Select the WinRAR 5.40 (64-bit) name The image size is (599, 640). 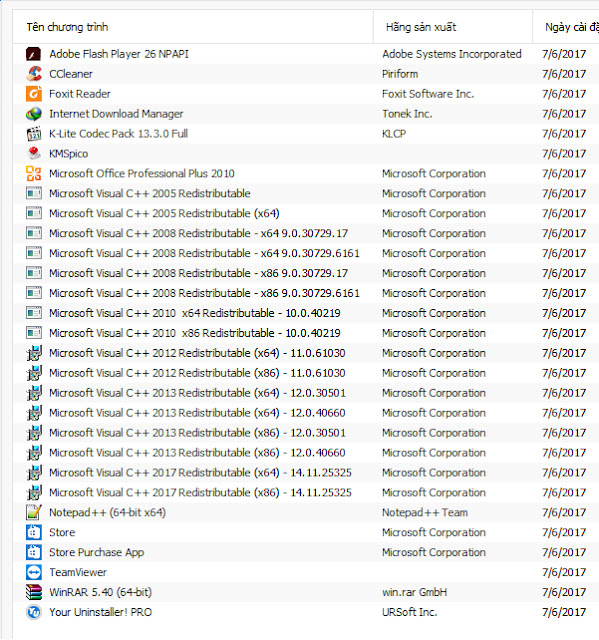pyautogui.click(x=101, y=592)
